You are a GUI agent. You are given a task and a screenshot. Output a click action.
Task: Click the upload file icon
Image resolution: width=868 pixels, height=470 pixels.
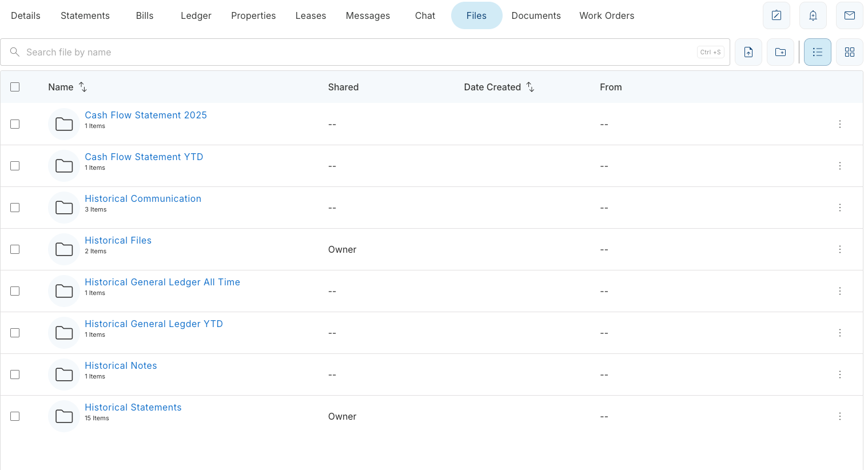(x=748, y=52)
